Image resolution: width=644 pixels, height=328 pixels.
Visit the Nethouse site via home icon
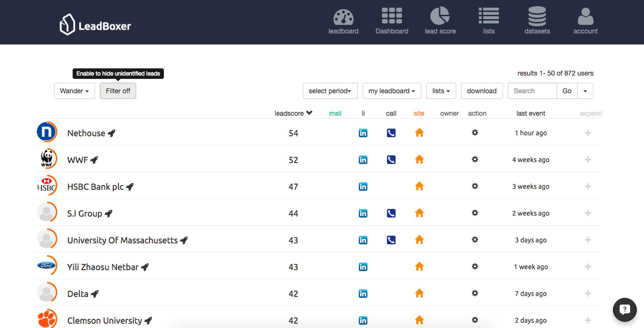coord(419,133)
